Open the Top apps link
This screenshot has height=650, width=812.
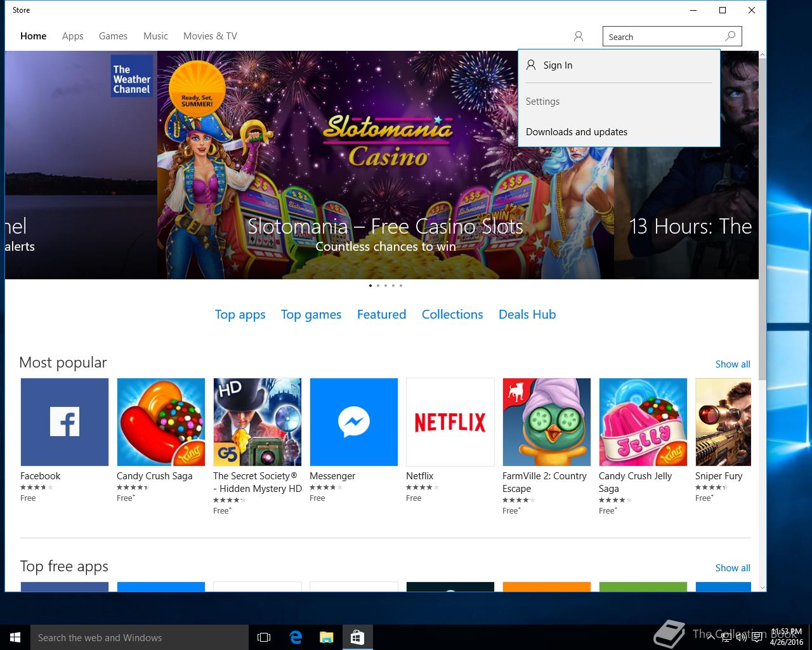pyautogui.click(x=240, y=315)
